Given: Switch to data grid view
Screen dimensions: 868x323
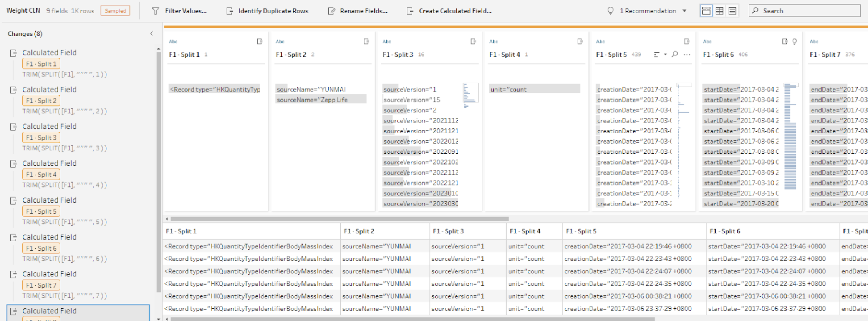Looking at the screenshot, I should tap(719, 11).
